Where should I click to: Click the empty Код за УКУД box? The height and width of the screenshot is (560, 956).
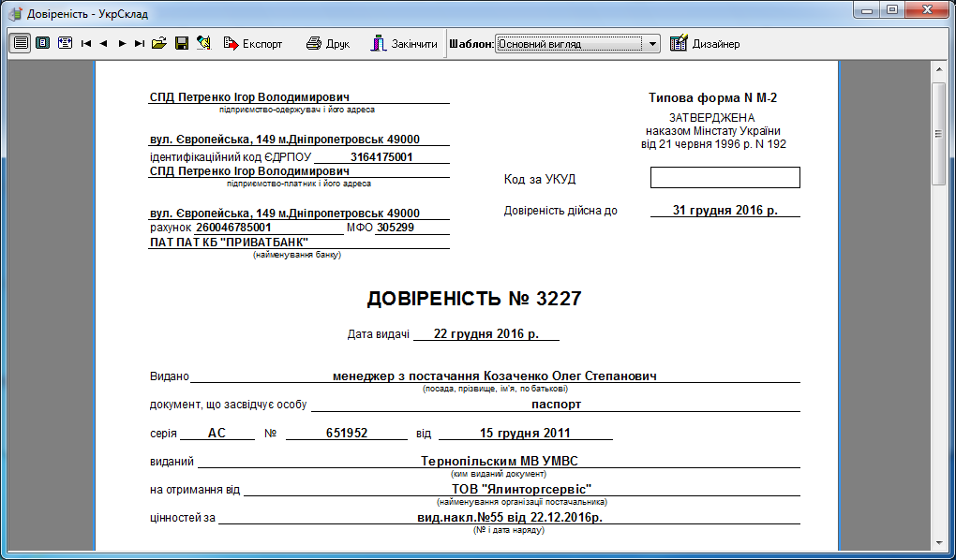(x=724, y=178)
